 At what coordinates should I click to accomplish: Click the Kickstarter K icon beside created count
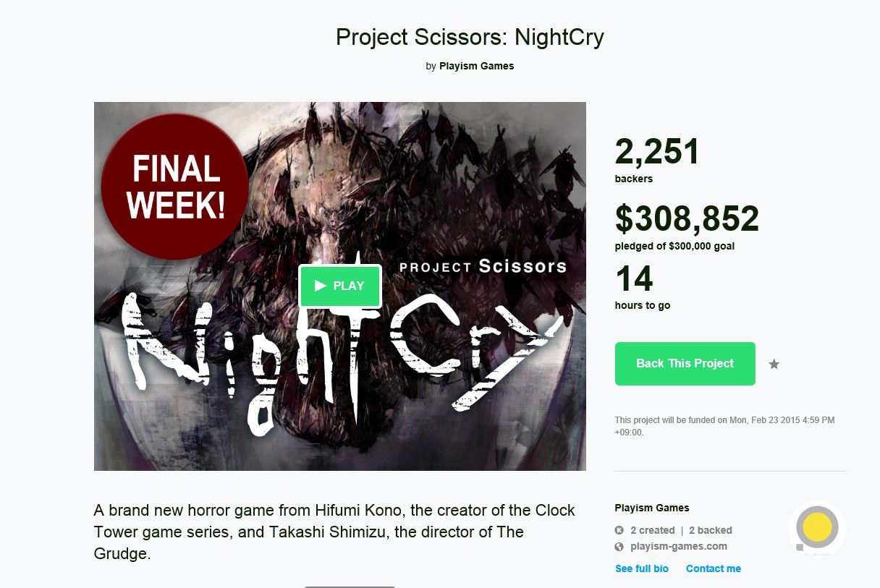(619, 530)
